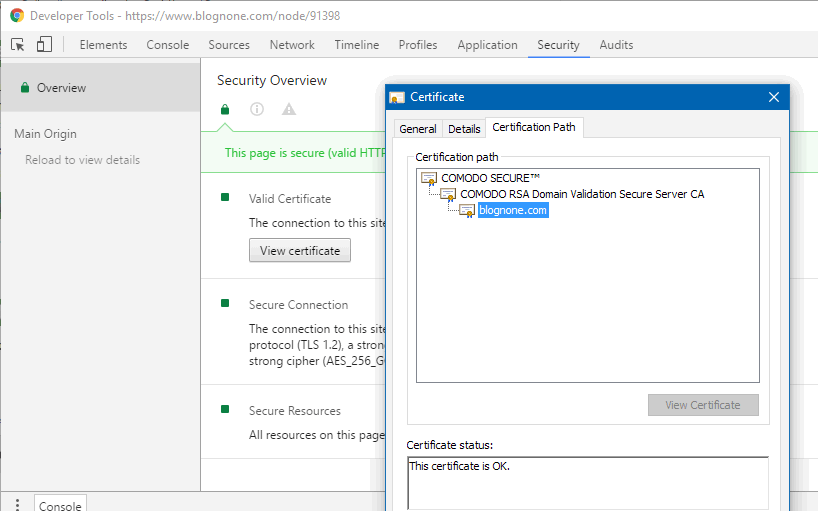The height and width of the screenshot is (511, 818).
Task: Select the info circle filter icon
Action: tap(257, 109)
